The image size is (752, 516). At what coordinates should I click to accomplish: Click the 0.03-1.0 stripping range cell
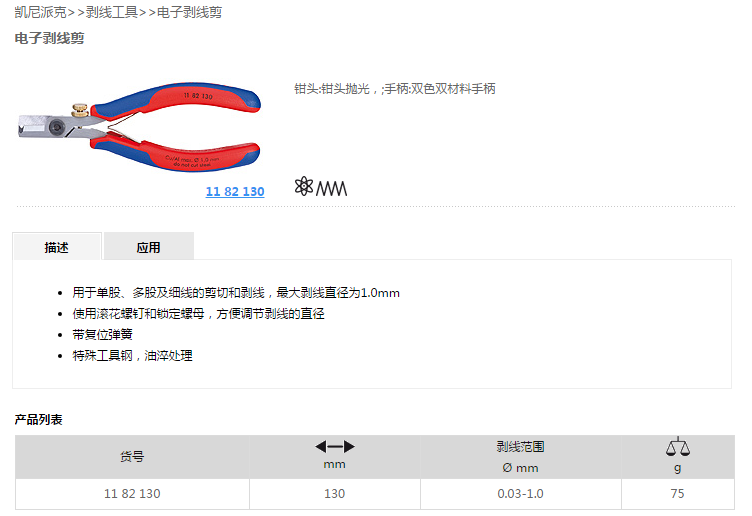click(521, 493)
